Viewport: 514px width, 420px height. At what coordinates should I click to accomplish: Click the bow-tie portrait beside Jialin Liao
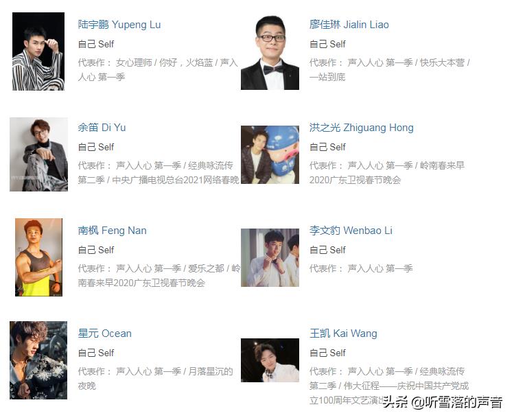tap(270, 51)
